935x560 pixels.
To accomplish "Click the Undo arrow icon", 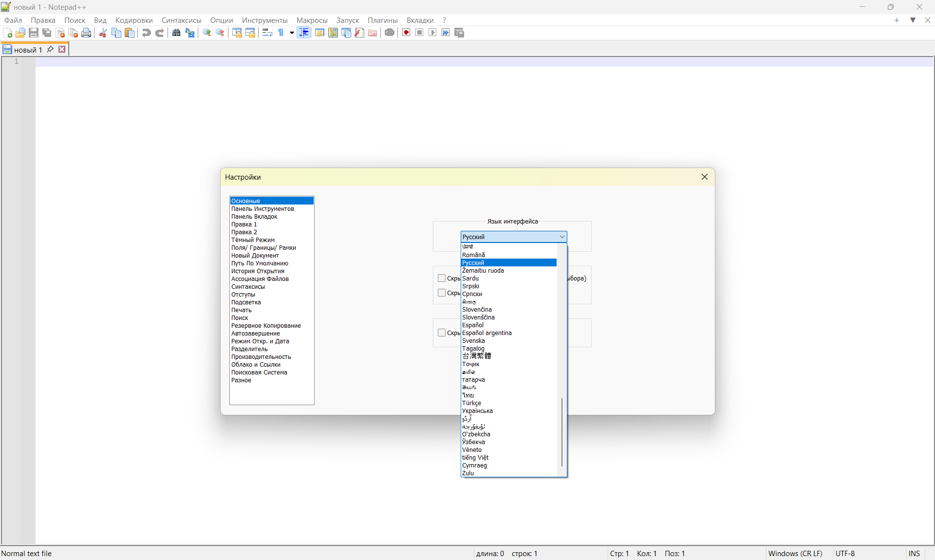I will [146, 33].
